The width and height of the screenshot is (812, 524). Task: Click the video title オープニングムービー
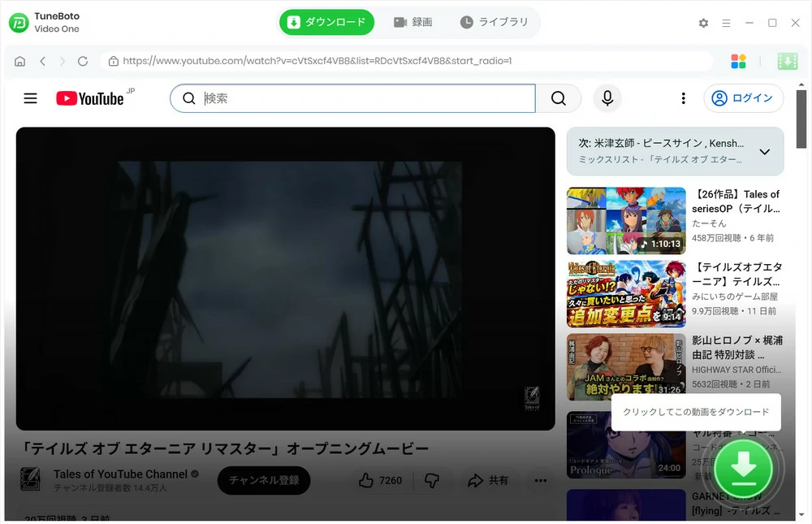[x=227, y=448]
